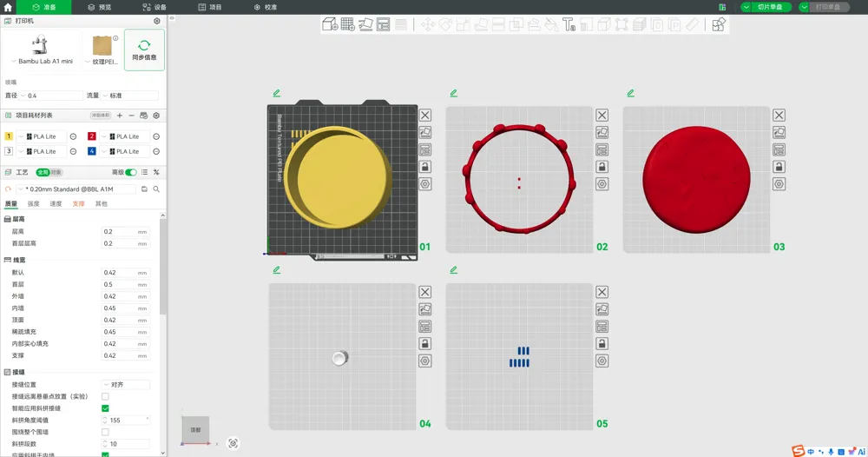
Task: Switch to the 预览 preview tab
Action: coord(100,7)
